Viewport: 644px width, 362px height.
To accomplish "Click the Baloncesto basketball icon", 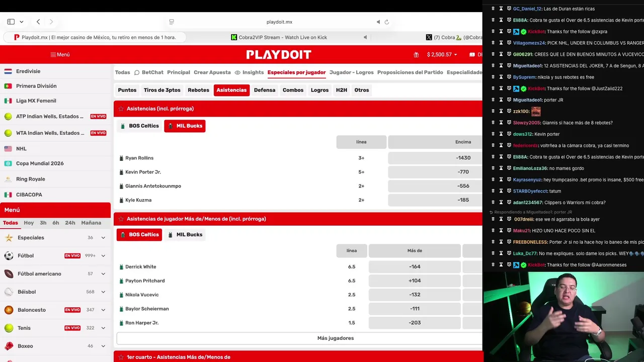I will tap(9, 310).
